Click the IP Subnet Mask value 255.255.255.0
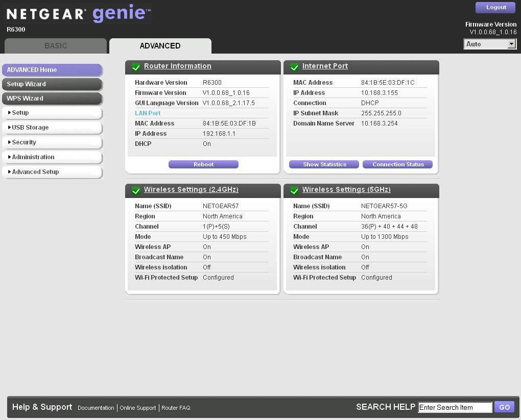The width and height of the screenshot is (521, 420). point(381,113)
